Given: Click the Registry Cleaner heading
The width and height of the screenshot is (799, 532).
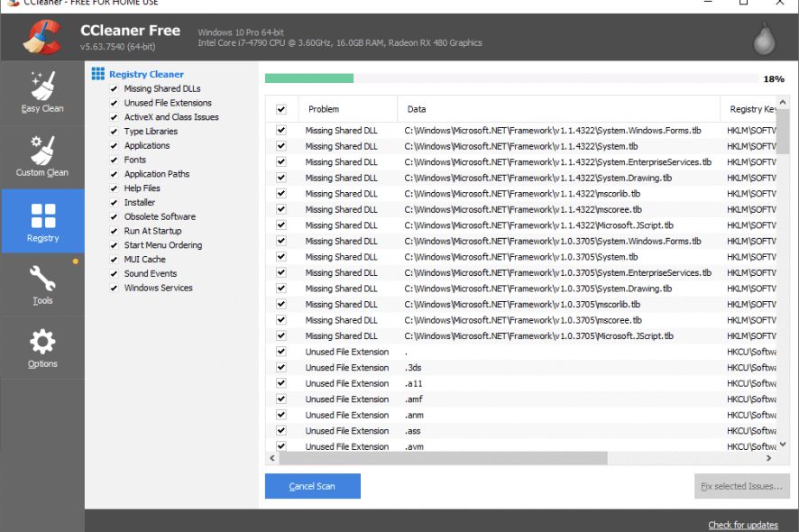Looking at the screenshot, I should tap(146, 75).
